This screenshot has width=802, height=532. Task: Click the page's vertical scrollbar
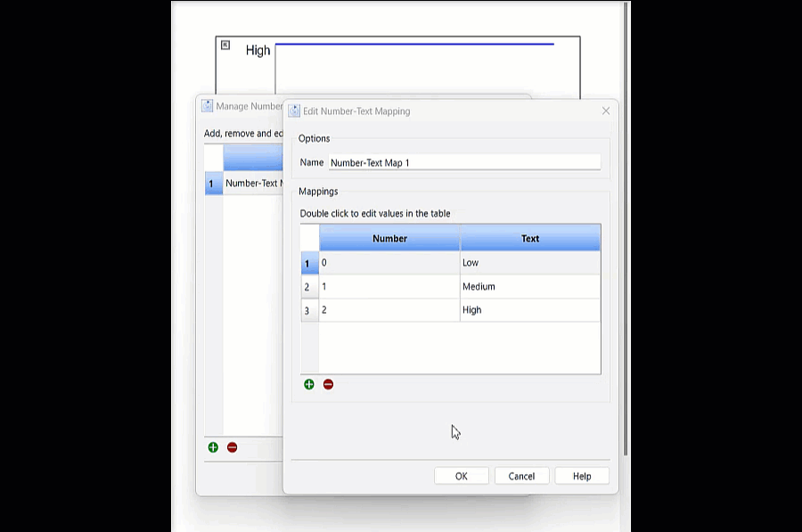[626, 229]
